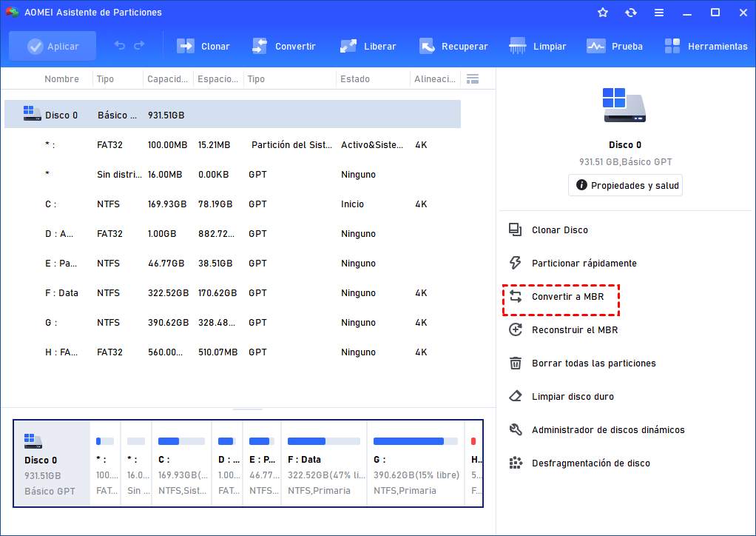Click the refresh icon in title bar
The height and width of the screenshot is (536, 756).
631,13
